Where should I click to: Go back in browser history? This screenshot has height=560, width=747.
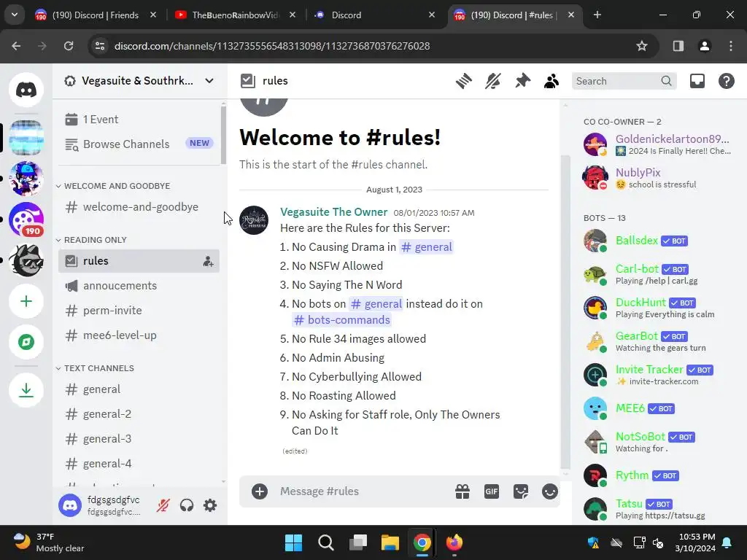(16, 46)
